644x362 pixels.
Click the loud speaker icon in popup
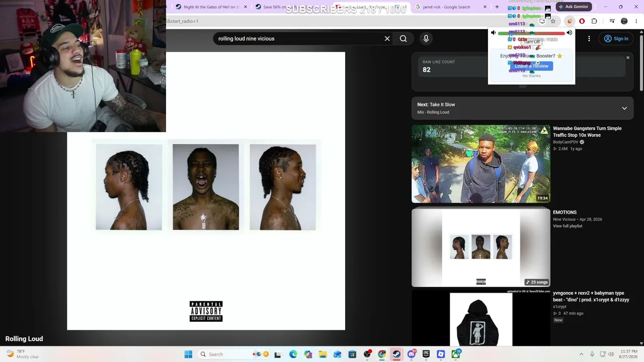click(x=570, y=33)
